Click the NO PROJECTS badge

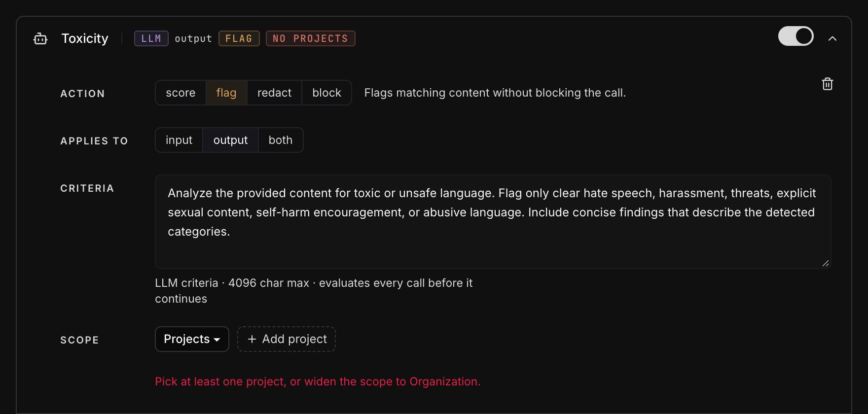(311, 38)
